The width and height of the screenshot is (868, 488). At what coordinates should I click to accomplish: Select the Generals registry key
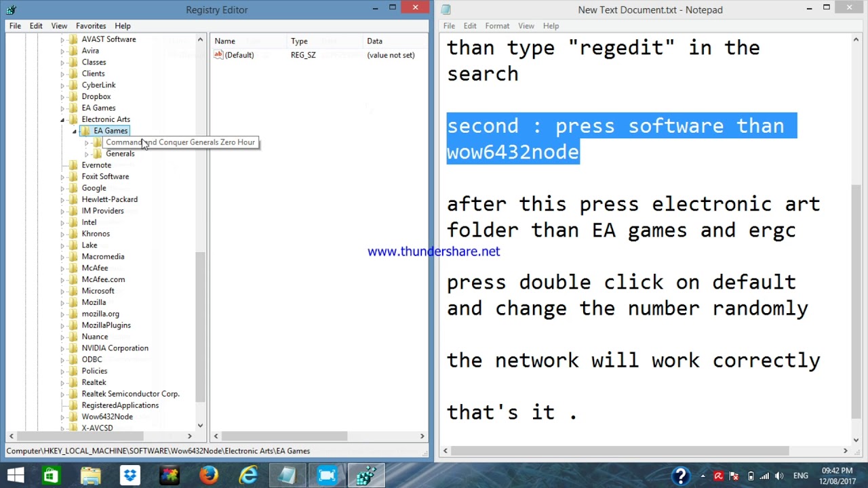point(120,154)
